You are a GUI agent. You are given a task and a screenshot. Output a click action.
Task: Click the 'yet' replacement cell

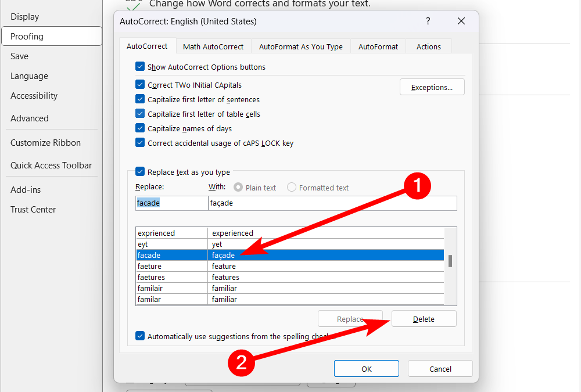[326, 244]
